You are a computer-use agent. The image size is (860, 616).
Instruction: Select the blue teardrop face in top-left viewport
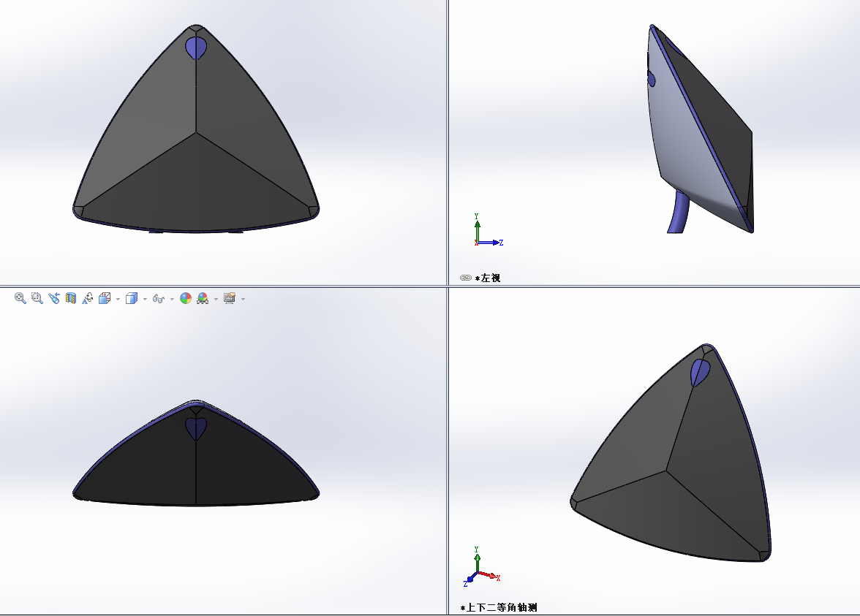pos(196,47)
